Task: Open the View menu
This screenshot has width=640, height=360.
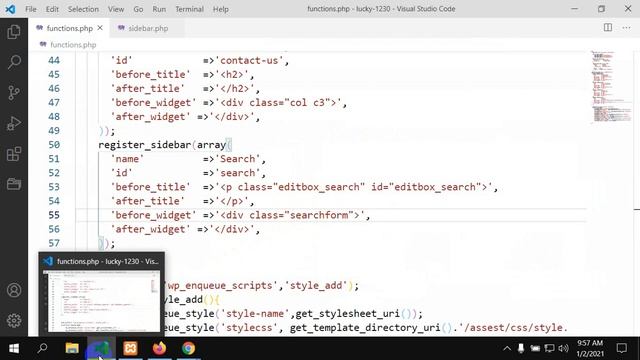Action: [x=116, y=9]
